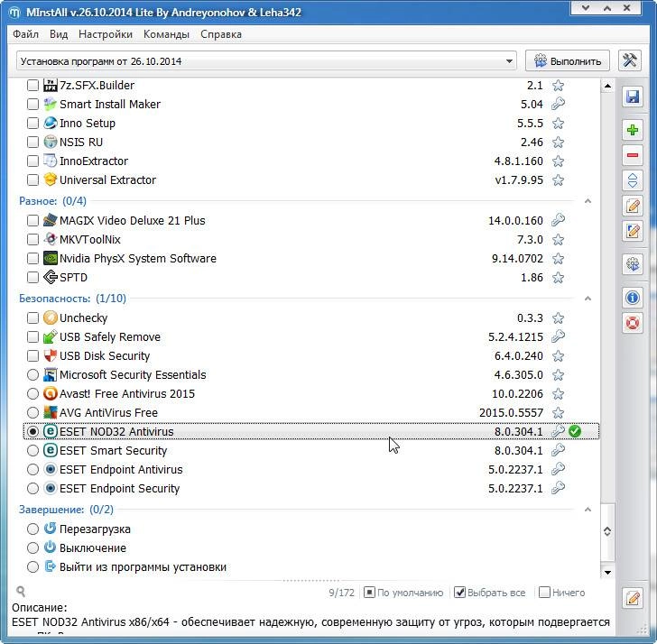Check the NSIS RU checkbox

coord(32,142)
